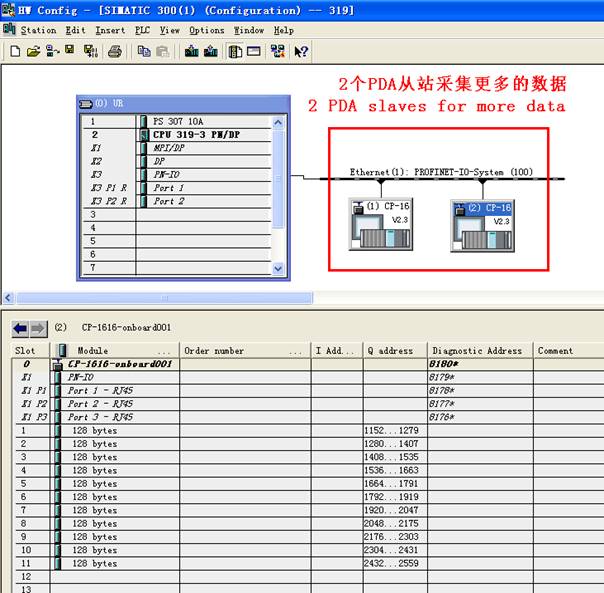This screenshot has width=604, height=593.
Task: Click the Upload from Module icon
Action: click(210, 51)
